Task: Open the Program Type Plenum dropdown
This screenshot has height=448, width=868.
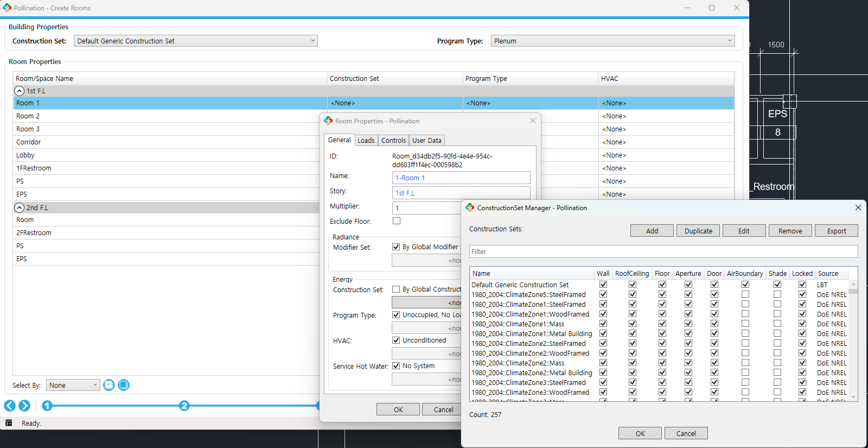Action: (613, 41)
